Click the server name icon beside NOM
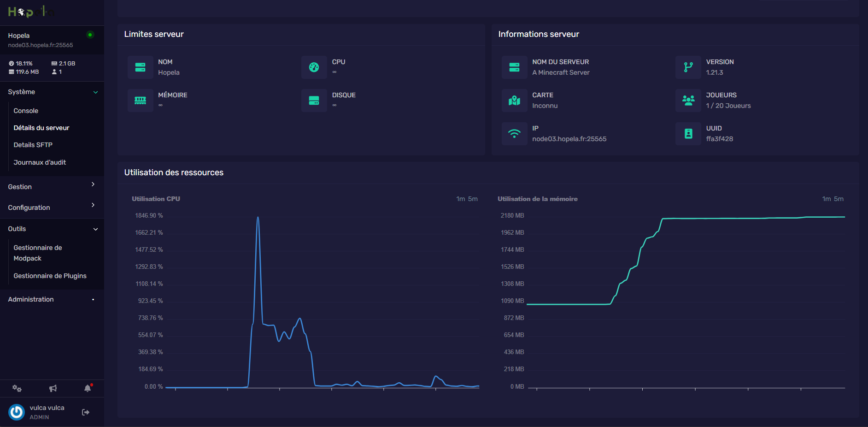This screenshot has width=868, height=427. tap(141, 67)
